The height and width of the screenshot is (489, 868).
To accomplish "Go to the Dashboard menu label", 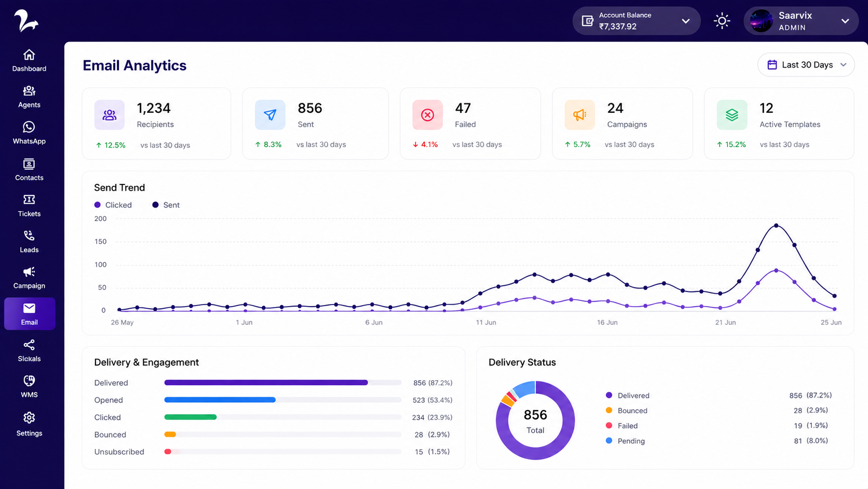I will (29, 69).
